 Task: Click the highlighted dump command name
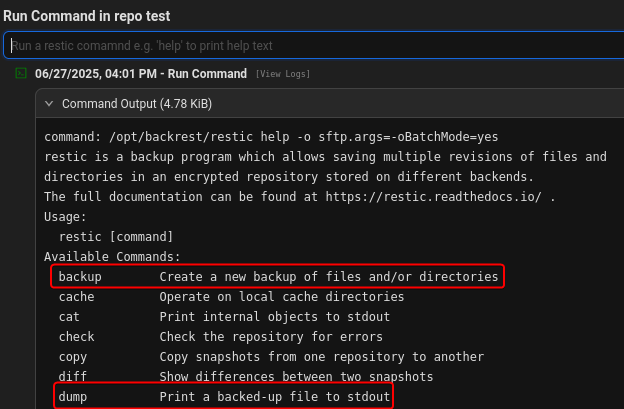[73, 397]
